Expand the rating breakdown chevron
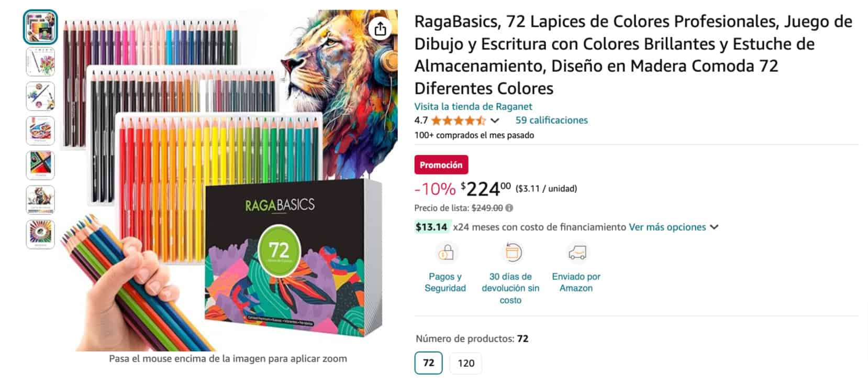 495,121
